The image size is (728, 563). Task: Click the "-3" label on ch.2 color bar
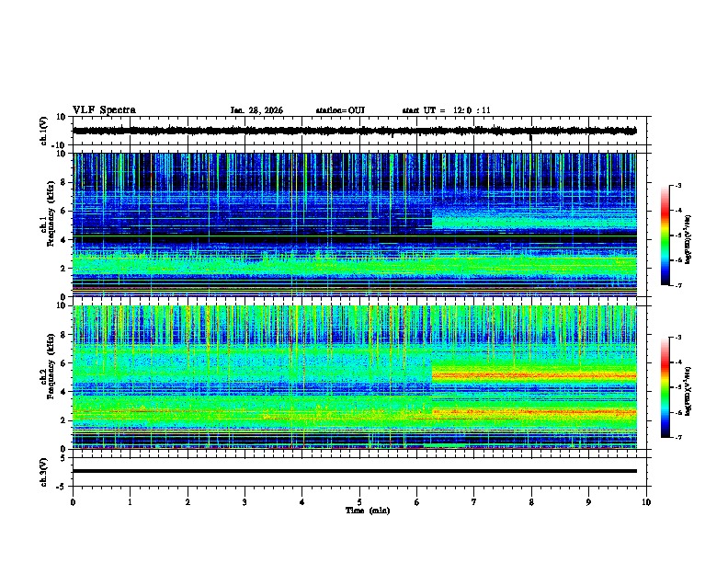click(677, 338)
